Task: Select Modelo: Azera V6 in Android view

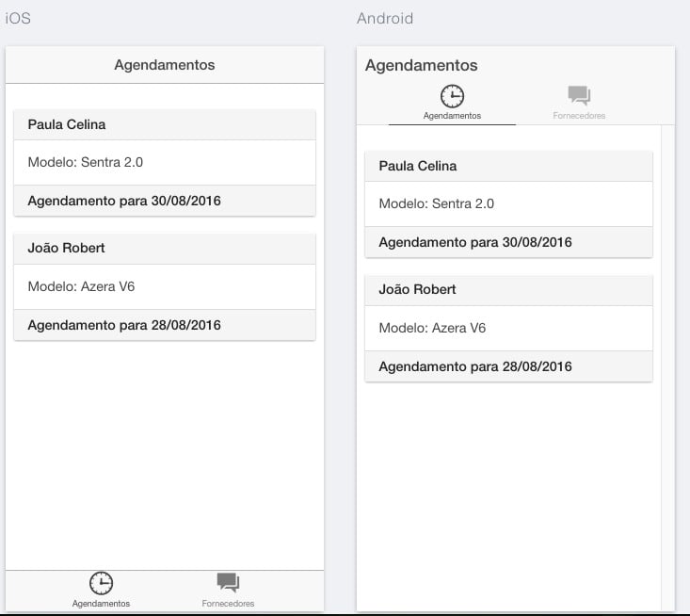Action: (508, 328)
